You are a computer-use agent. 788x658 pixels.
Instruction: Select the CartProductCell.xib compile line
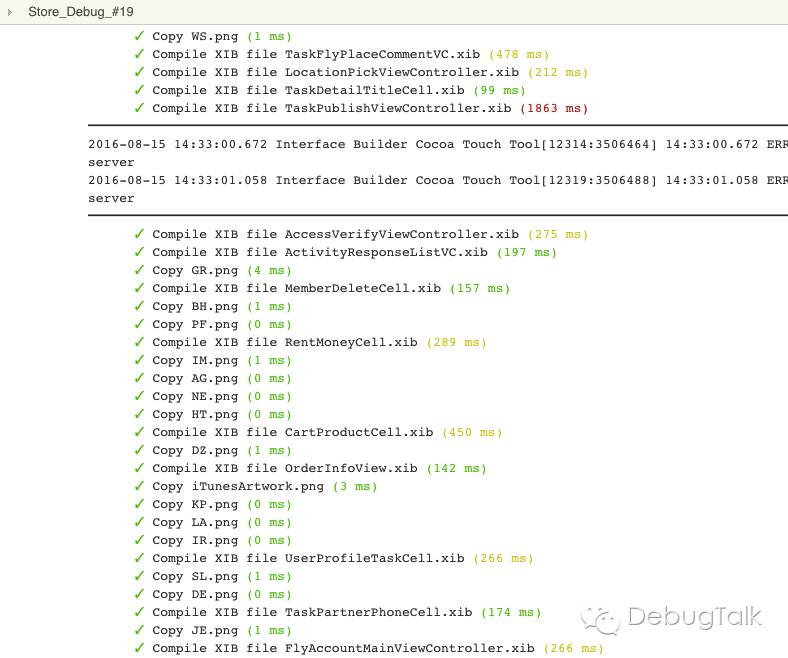tap(318, 432)
